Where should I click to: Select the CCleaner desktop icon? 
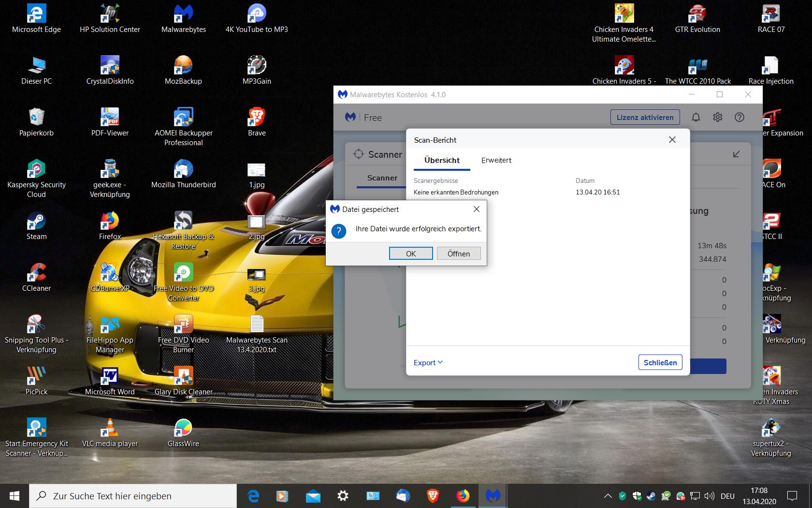pyautogui.click(x=36, y=278)
